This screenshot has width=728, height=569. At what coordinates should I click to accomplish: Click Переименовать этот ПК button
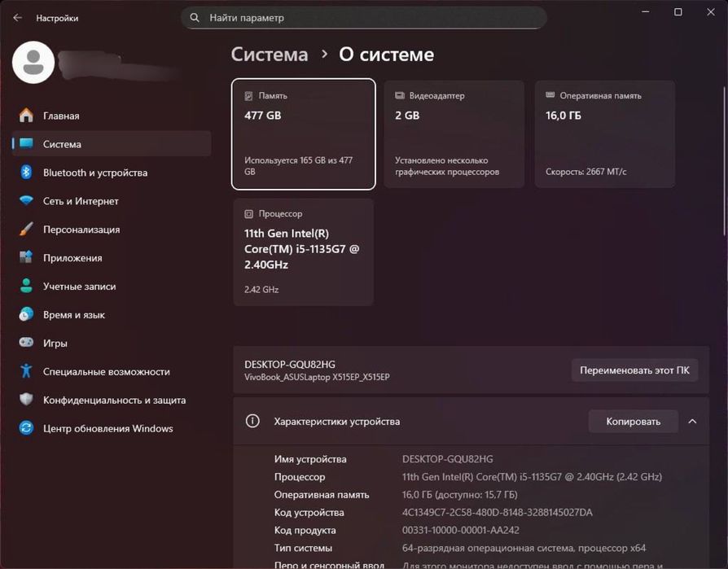pyautogui.click(x=634, y=370)
